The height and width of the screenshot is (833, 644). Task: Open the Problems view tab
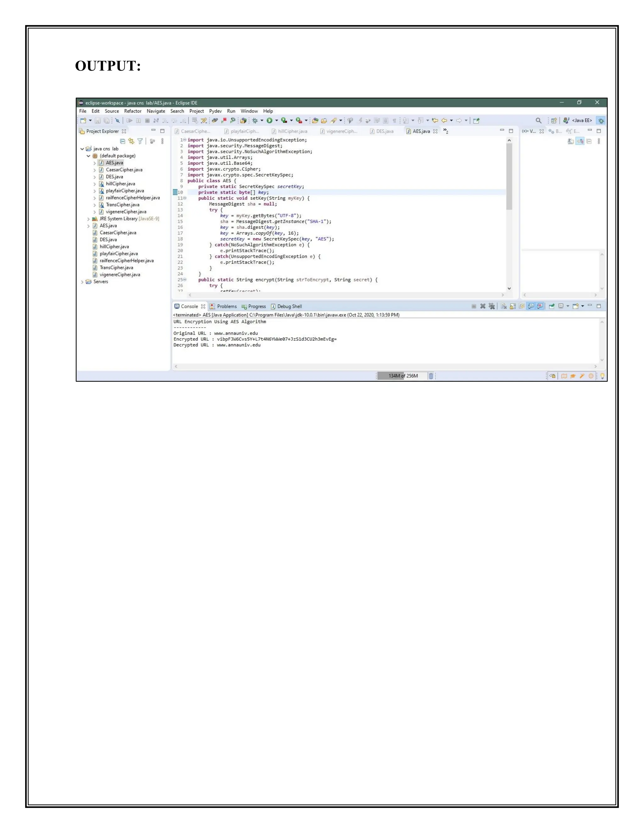point(227,306)
